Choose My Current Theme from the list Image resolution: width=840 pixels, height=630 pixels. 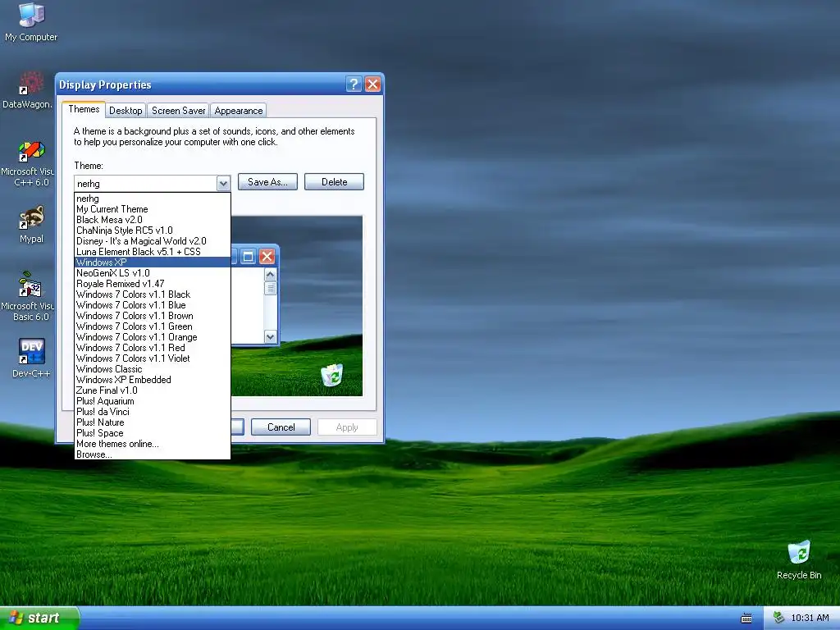153,209
